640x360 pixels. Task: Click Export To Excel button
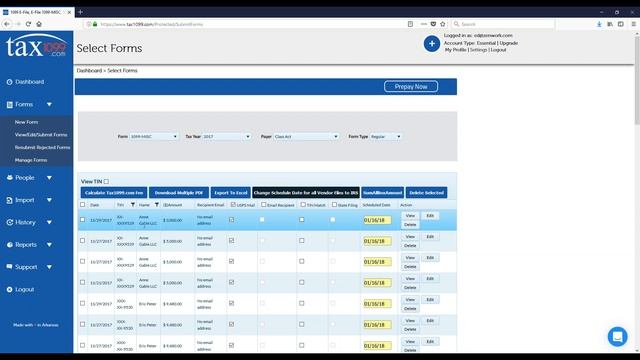click(231, 193)
